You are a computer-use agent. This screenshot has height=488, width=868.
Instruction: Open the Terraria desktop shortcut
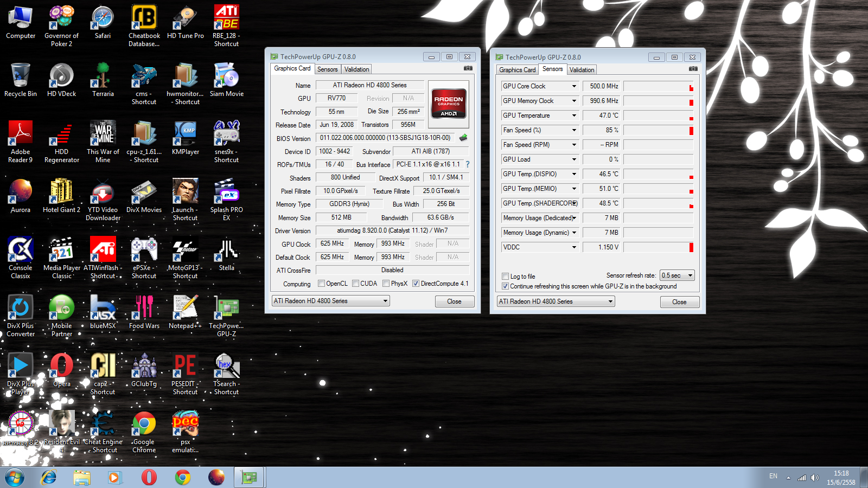[x=103, y=80]
